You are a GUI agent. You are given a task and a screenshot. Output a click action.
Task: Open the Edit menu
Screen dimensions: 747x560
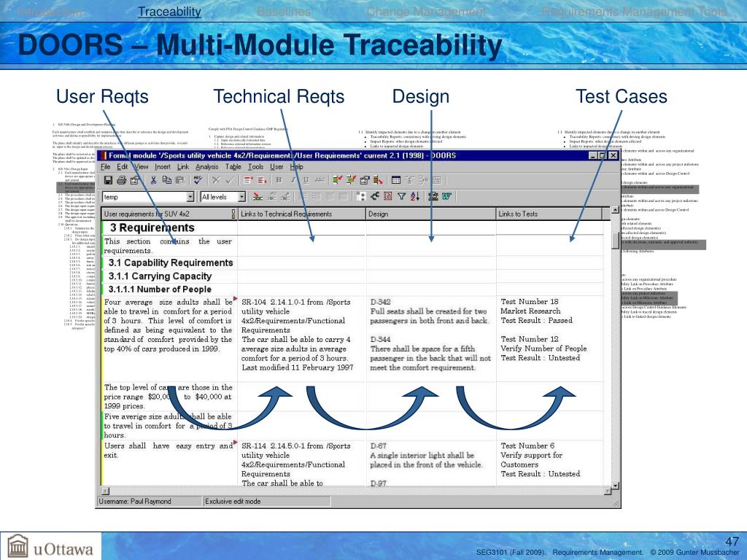122,167
